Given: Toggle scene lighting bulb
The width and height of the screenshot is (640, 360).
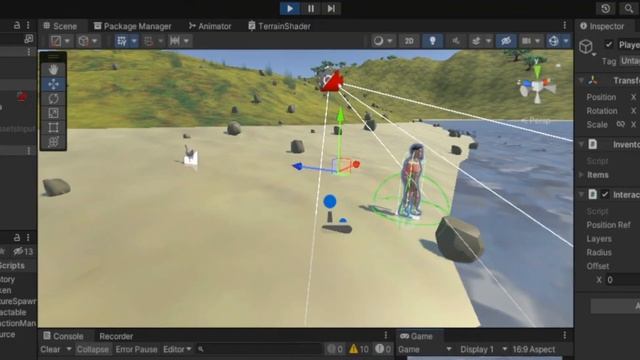Looking at the screenshot, I should [x=433, y=41].
